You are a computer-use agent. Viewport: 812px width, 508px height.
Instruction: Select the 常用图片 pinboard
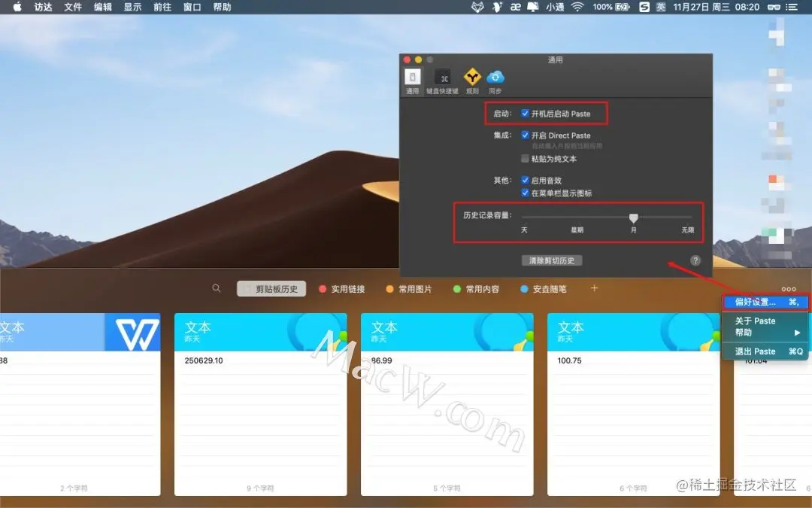coord(409,289)
